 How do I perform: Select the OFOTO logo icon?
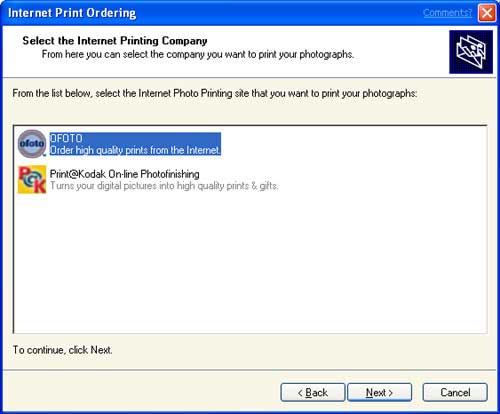[x=32, y=144]
